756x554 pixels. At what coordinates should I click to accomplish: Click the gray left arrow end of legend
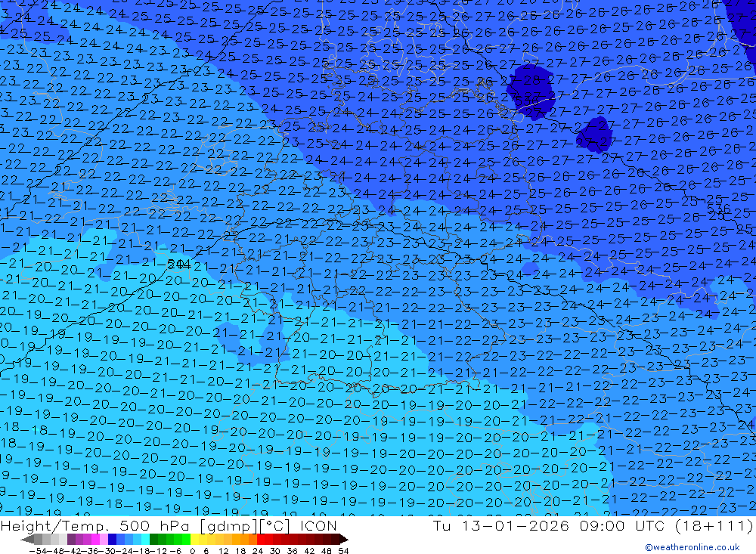pyautogui.click(x=27, y=539)
